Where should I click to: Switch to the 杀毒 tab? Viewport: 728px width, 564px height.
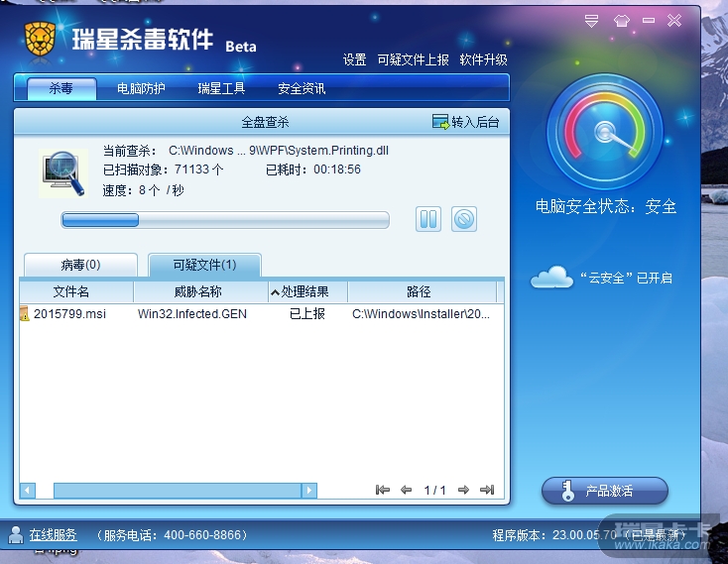[61, 88]
